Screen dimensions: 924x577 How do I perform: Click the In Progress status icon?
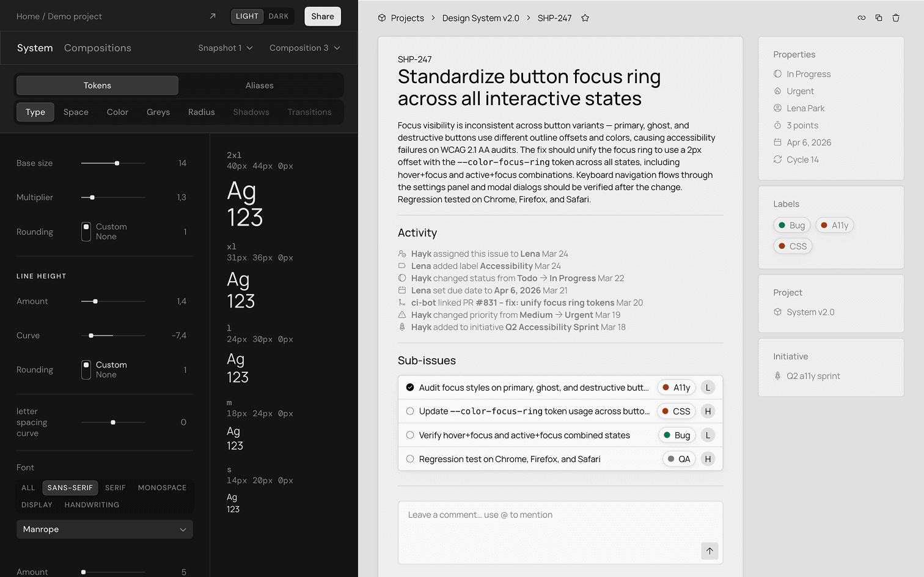point(777,74)
